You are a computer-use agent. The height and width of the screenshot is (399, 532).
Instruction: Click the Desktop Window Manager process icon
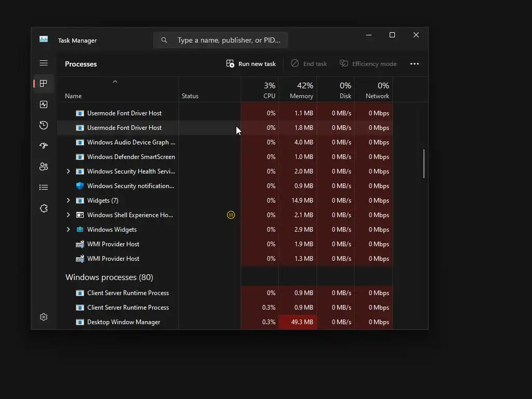click(x=79, y=322)
